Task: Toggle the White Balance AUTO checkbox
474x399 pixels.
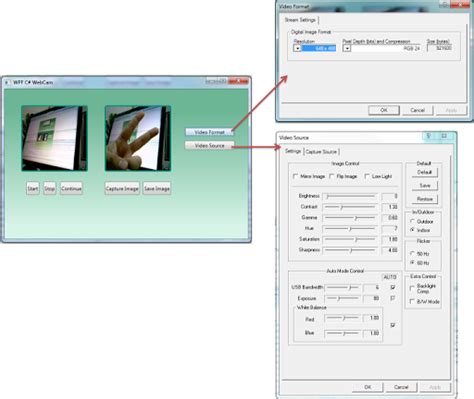Action: point(393,325)
